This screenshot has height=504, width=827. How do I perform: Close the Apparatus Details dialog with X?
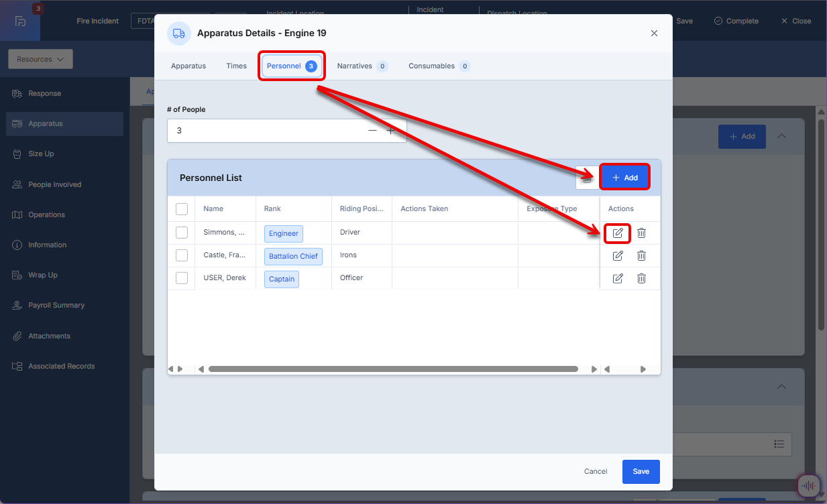click(654, 34)
